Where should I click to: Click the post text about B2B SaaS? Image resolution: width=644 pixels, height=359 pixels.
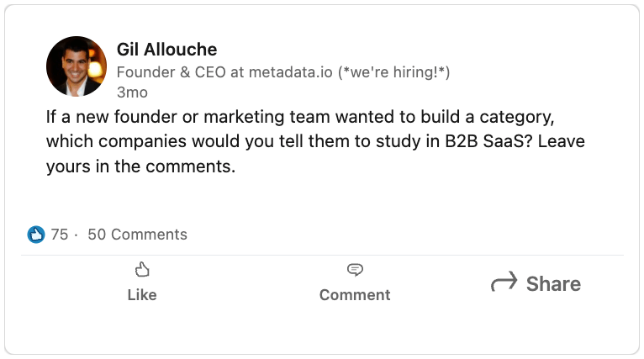click(x=315, y=141)
